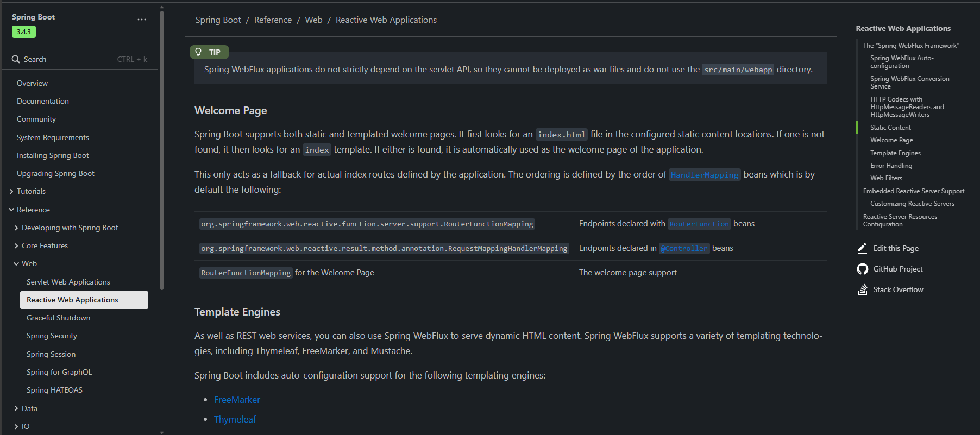
Task: Open the HandlerMapping API link
Action: (x=704, y=175)
